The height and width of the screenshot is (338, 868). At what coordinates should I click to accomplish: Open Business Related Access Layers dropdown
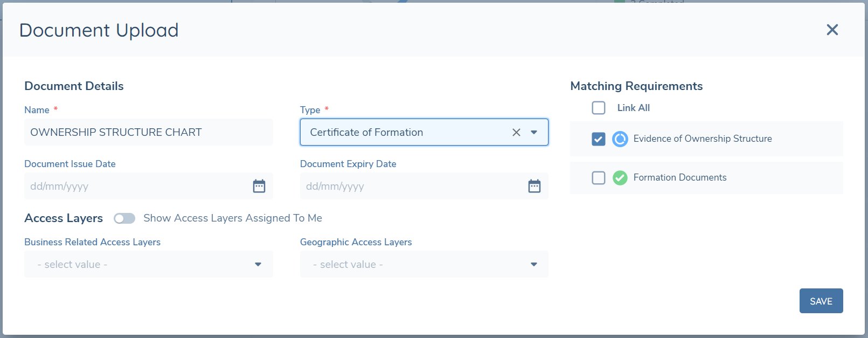tap(149, 264)
